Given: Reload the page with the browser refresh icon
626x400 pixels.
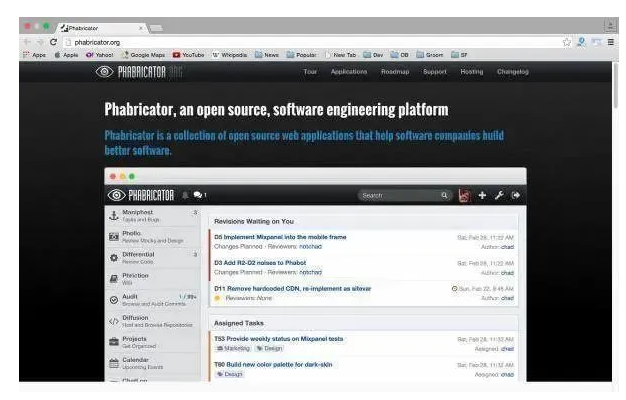Looking at the screenshot, I should click(53, 42).
